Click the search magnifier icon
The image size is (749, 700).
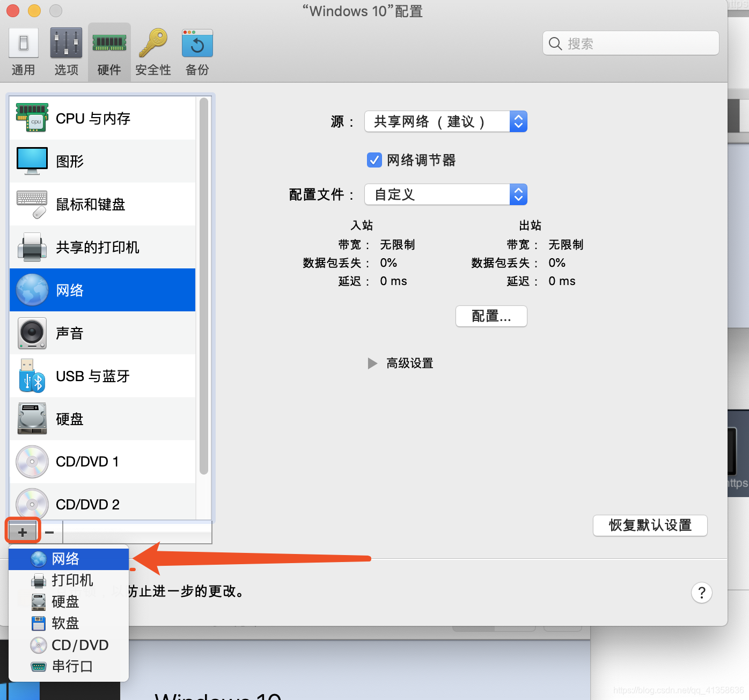point(555,43)
